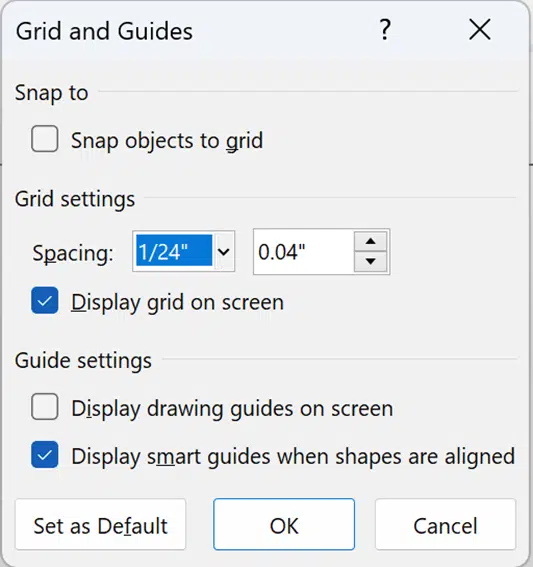
Task: Decrease spacing with the down spinner arrow
Action: (371, 261)
